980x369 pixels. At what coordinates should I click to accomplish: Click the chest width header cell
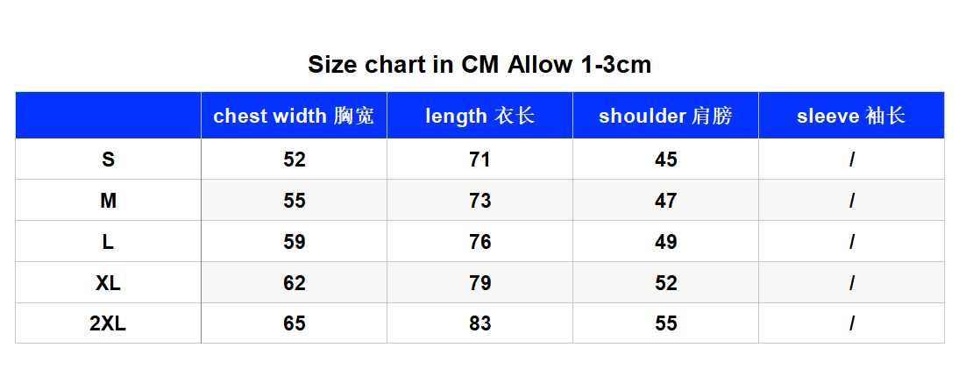pos(294,116)
